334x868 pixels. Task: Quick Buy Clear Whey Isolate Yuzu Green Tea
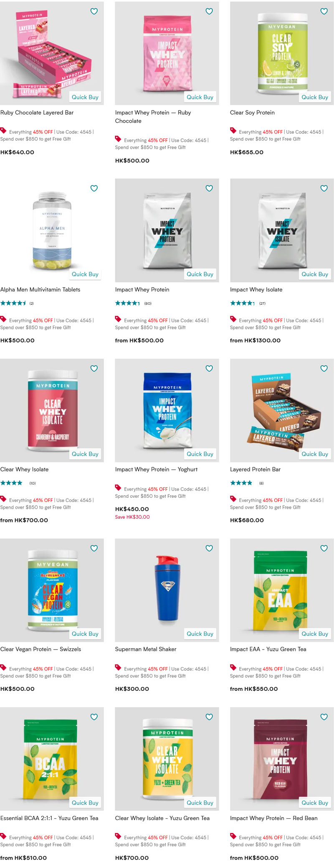[x=200, y=803]
